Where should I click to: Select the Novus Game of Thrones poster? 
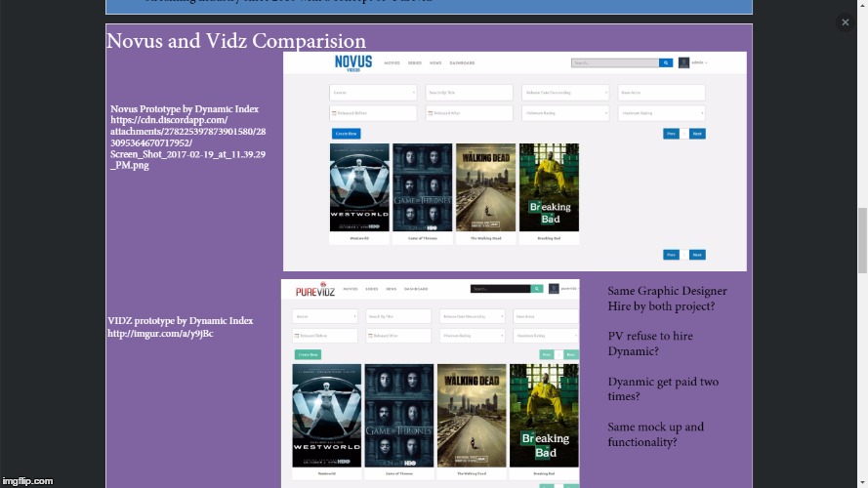coord(423,187)
